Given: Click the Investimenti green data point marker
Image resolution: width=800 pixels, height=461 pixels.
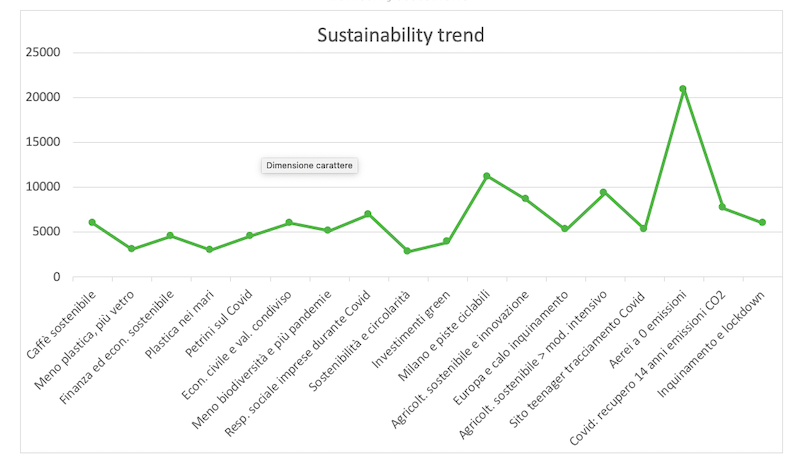Looking at the screenshot, I should [x=447, y=242].
